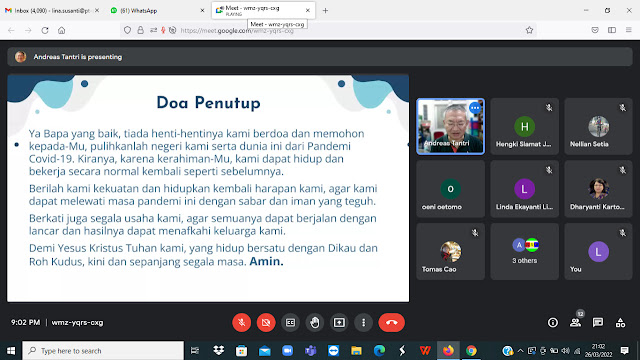Turn on captions with the CC button

pyautogui.click(x=290, y=322)
